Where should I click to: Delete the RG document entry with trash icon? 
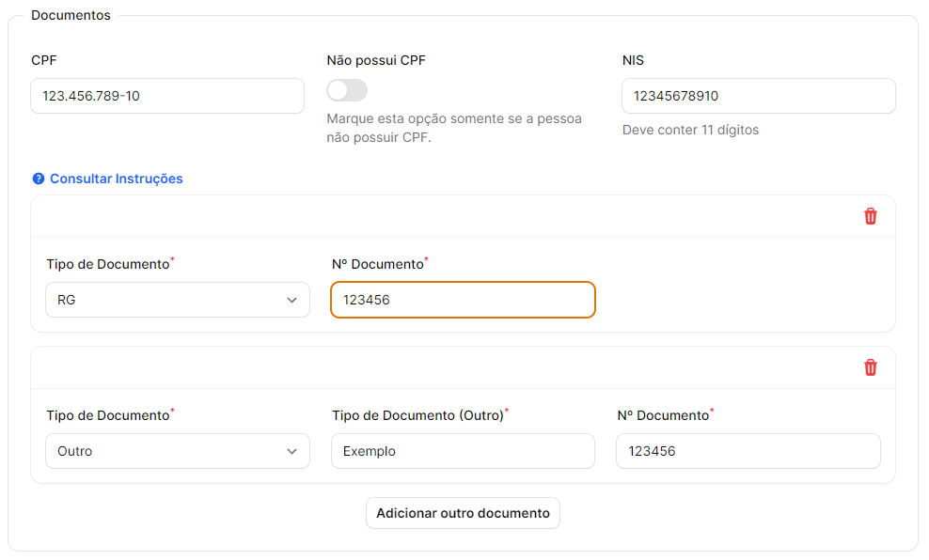pyautogui.click(x=871, y=216)
